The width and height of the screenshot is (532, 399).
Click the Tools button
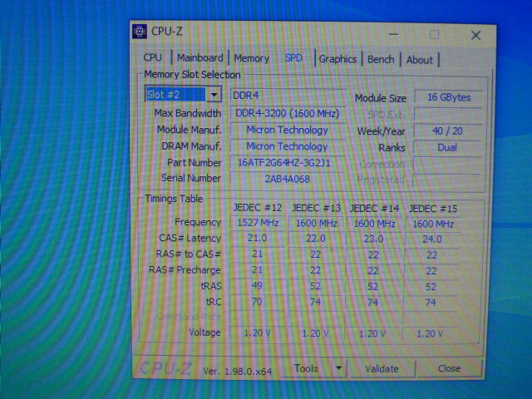307,368
